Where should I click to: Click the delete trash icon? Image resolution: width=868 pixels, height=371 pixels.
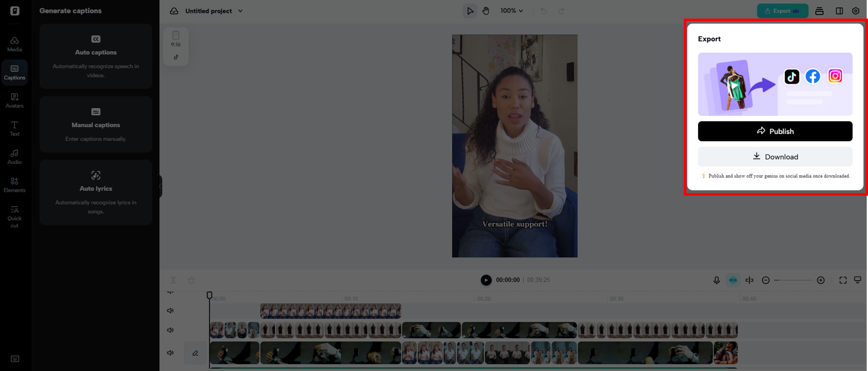191,280
